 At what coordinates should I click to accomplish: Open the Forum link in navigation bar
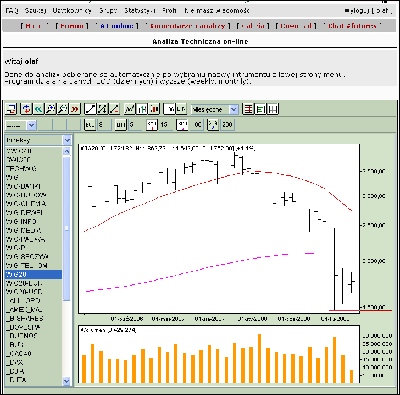coord(72,26)
